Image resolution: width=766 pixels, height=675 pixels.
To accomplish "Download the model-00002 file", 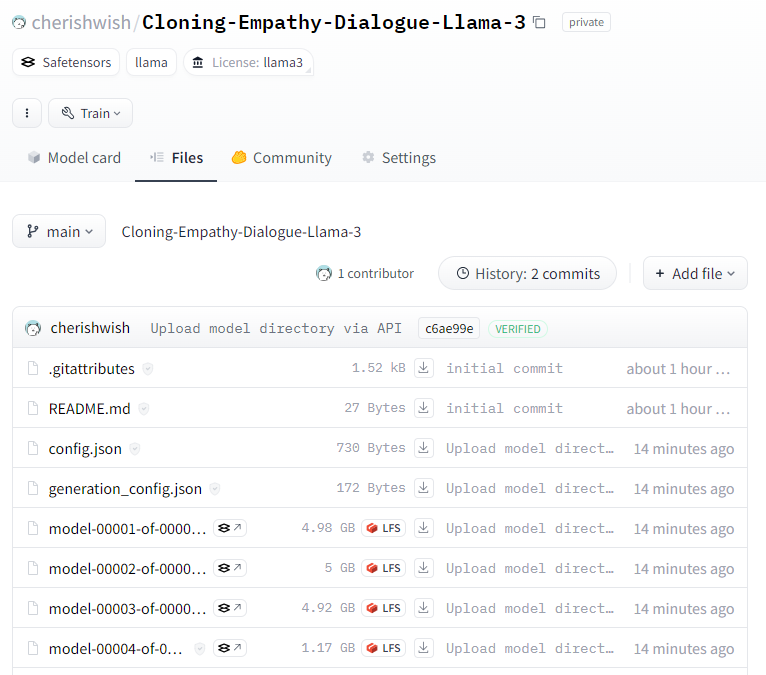I will point(424,568).
